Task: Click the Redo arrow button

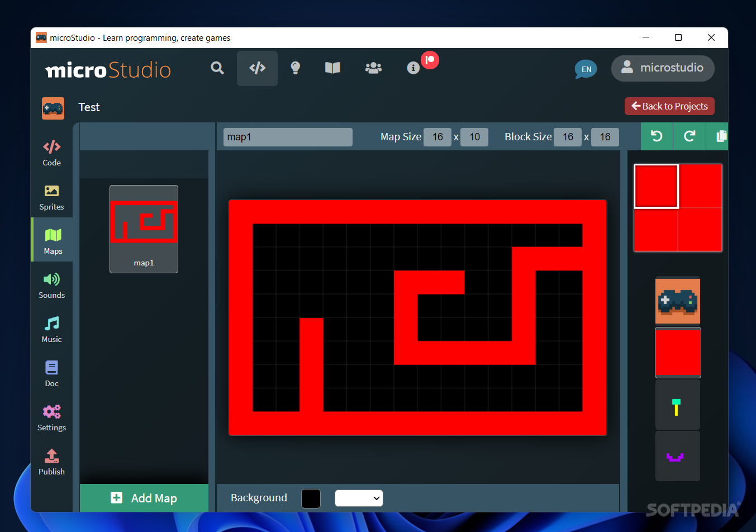Action: point(690,136)
